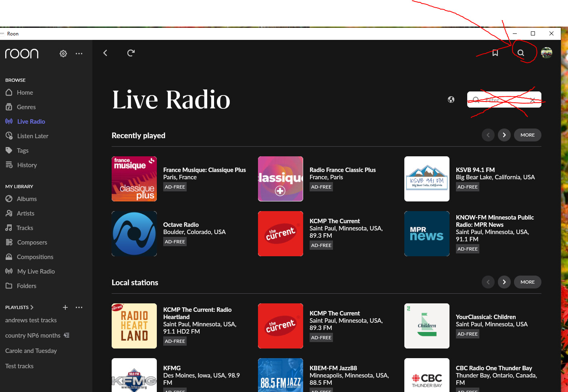Open MPR News station artwork

click(427, 234)
